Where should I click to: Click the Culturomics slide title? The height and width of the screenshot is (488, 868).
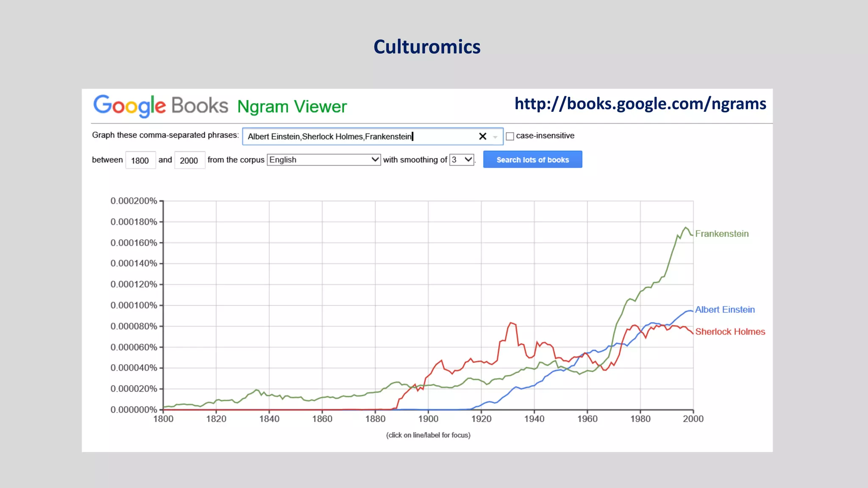427,47
